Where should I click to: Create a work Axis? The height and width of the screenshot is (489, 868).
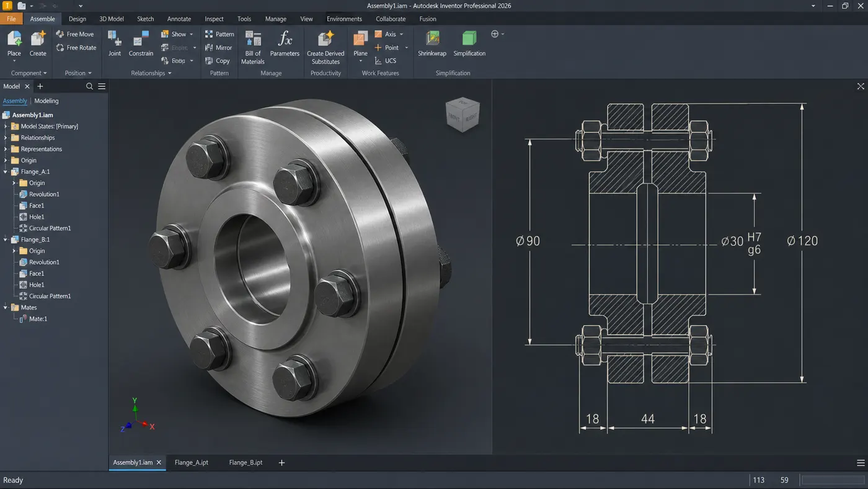(385, 34)
